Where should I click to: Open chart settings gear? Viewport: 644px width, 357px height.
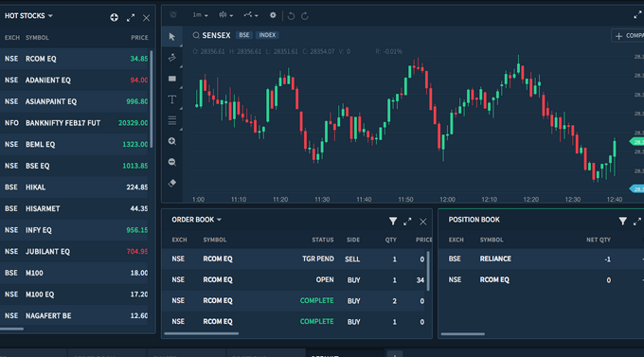coord(273,15)
